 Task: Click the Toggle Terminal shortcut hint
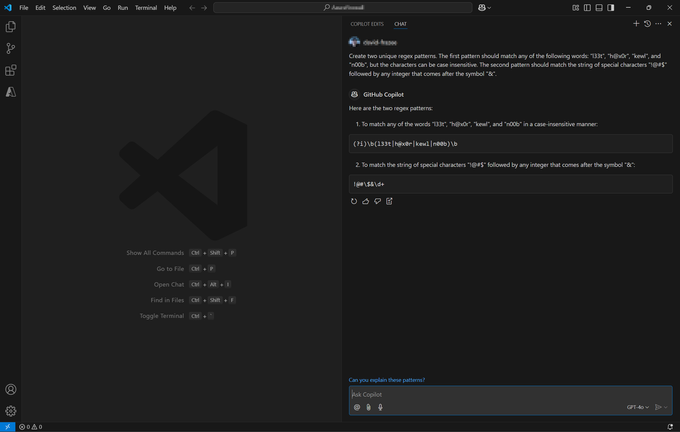pyautogui.click(x=177, y=316)
